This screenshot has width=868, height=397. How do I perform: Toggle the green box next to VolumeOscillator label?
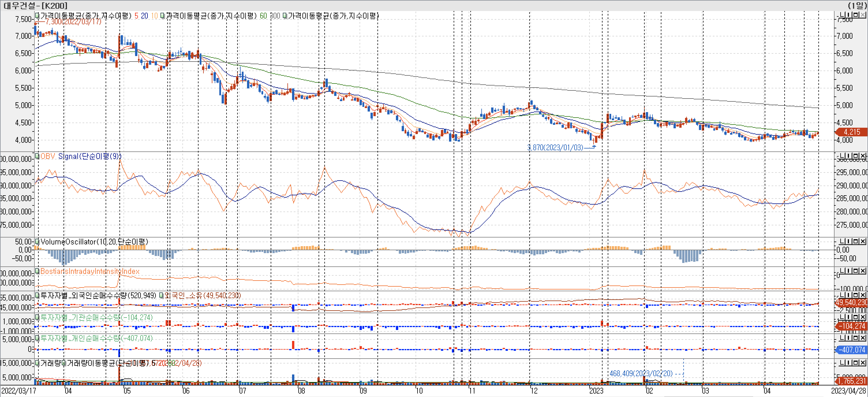pyautogui.click(x=38, y=242)
